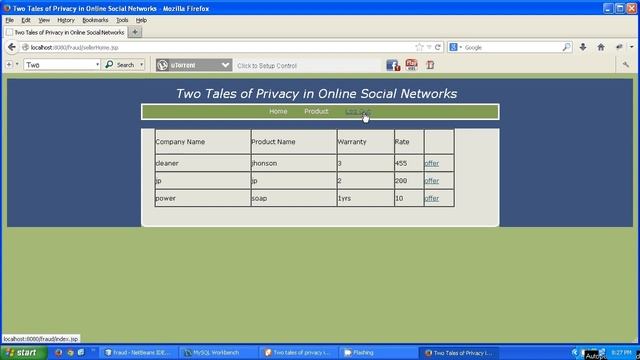The width and height of the screenshot is (640, 360).
Task: Go back with the browser back arrow
Action: [11, 47]
